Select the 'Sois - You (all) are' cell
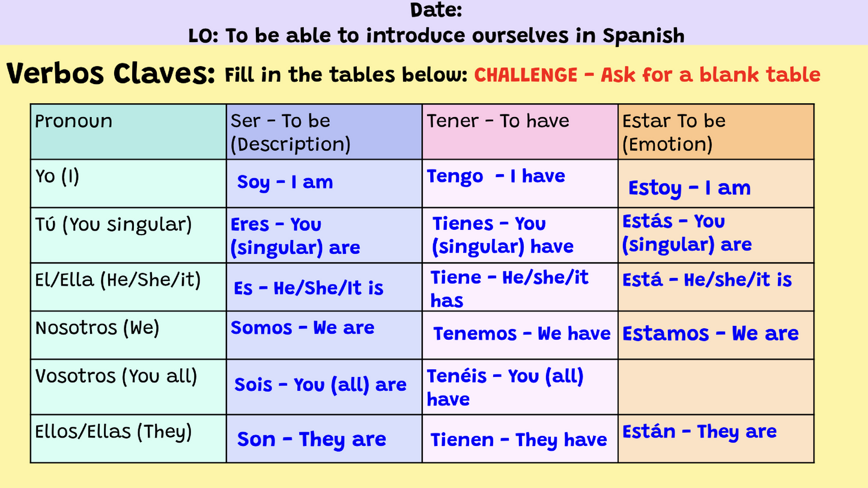 [x=324, y=387]
